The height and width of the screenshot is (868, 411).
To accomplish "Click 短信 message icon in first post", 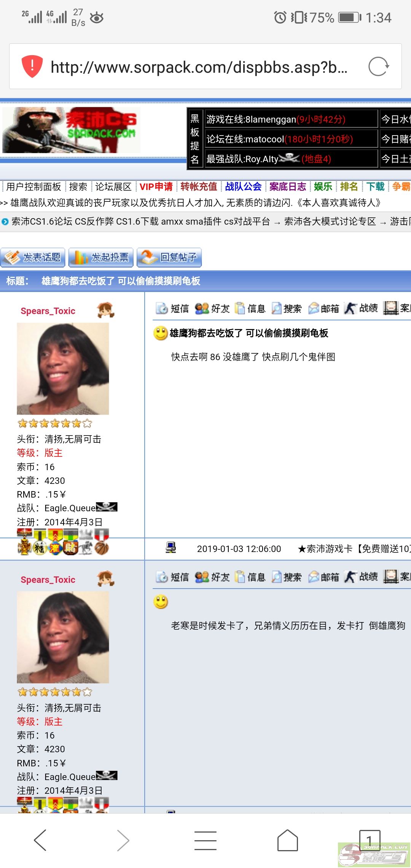I will coord(173,308).
